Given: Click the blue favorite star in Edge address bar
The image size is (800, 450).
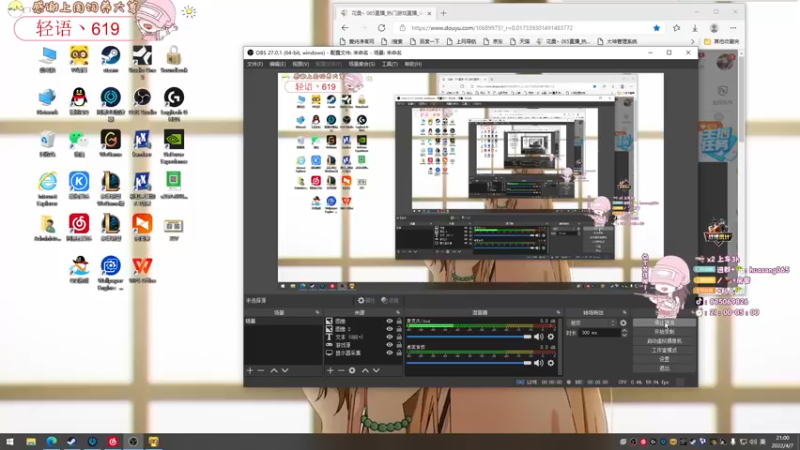Looking at the screenshot, I should coord(657,28).
